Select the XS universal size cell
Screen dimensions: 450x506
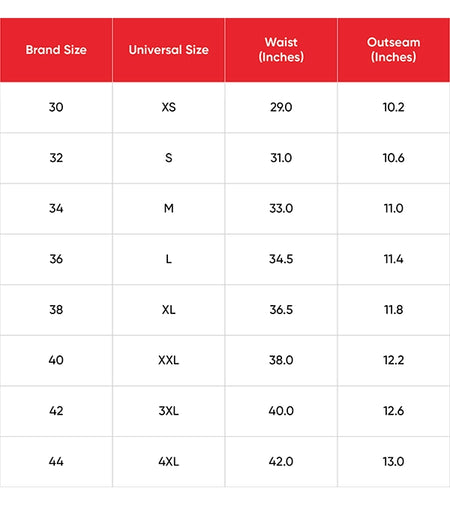point(169,107)
